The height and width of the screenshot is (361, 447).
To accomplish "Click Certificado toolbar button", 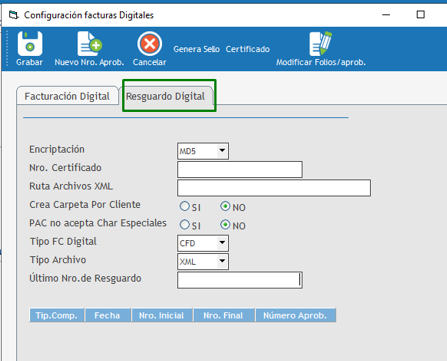I will pyautogui.click(x=248, y=49).
